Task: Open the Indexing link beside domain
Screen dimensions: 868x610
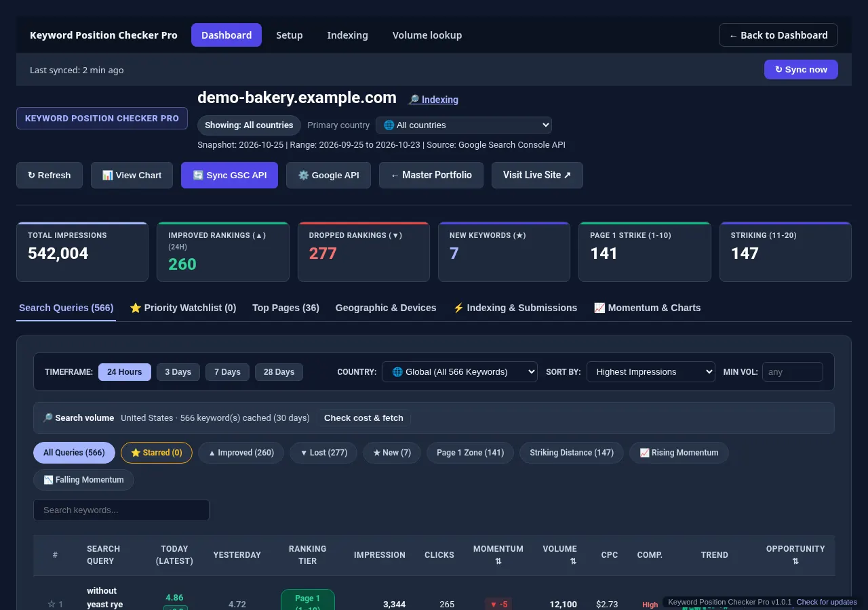Action: [433, 100]
